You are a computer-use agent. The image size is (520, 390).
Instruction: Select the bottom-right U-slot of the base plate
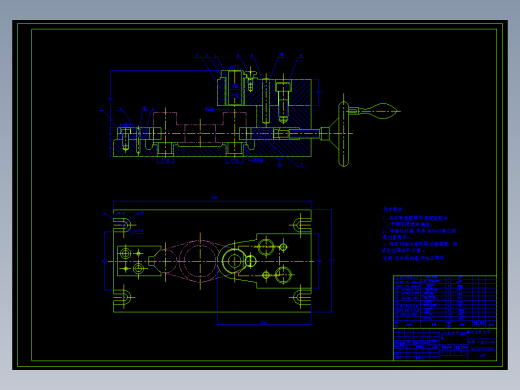point(302,297)
